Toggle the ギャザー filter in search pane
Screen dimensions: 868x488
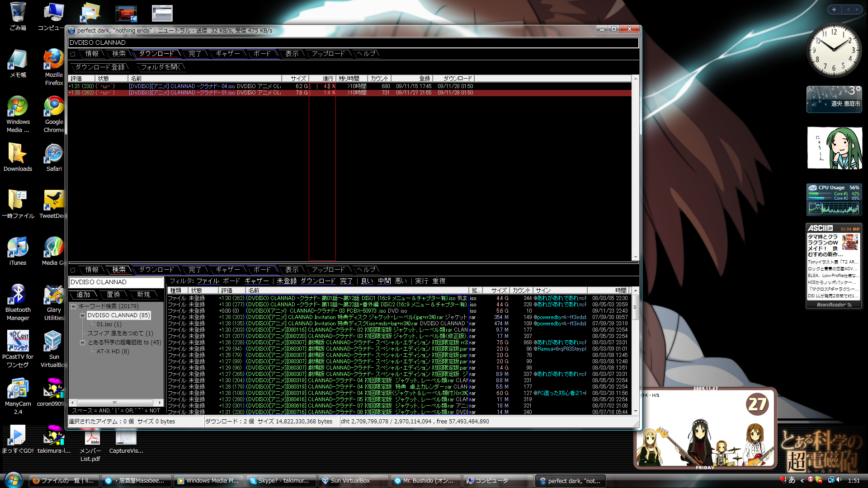pos(257,281)
